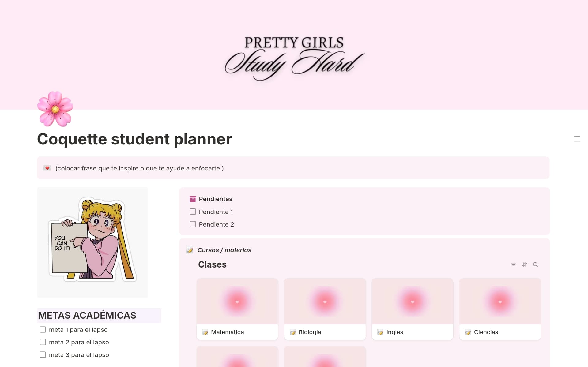The width and height of the screenshot is (588, 367).
Task: Tick the meta 2 para el lapso checkbox
Action: (43, 342)
